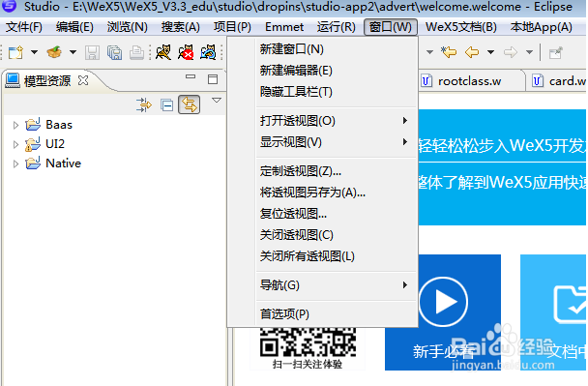Open the Emmet menu

point(284,27)
